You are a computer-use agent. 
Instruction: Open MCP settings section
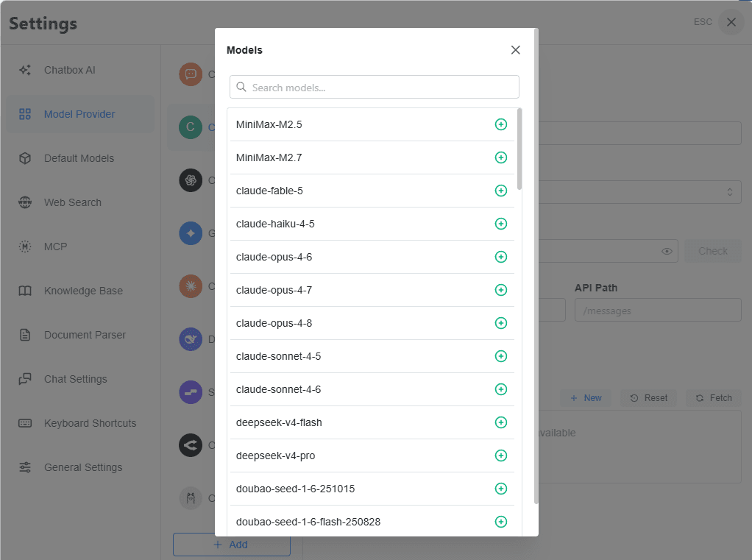coord(80,247)
